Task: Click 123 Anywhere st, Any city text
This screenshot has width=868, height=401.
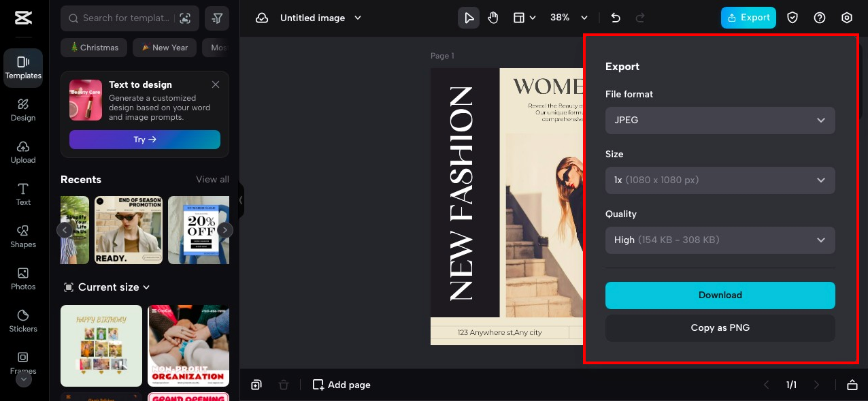Action: click(500, 332)
